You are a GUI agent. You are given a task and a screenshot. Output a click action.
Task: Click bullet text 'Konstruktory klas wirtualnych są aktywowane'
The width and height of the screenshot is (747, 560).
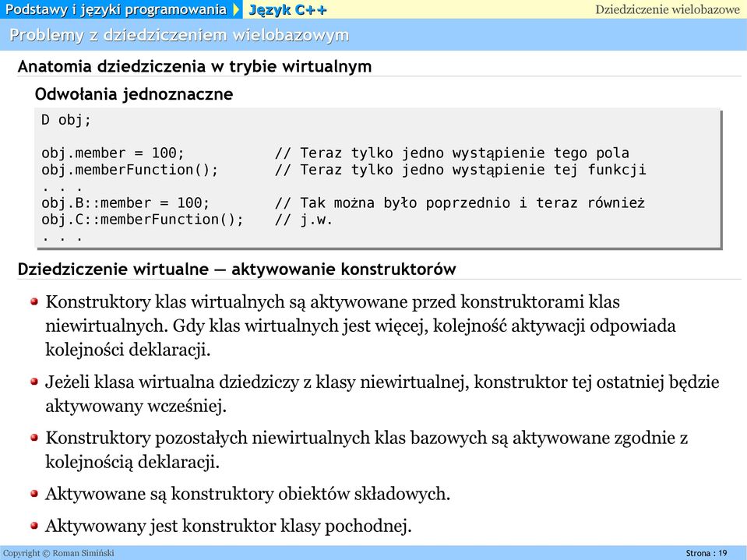[227, 302]
